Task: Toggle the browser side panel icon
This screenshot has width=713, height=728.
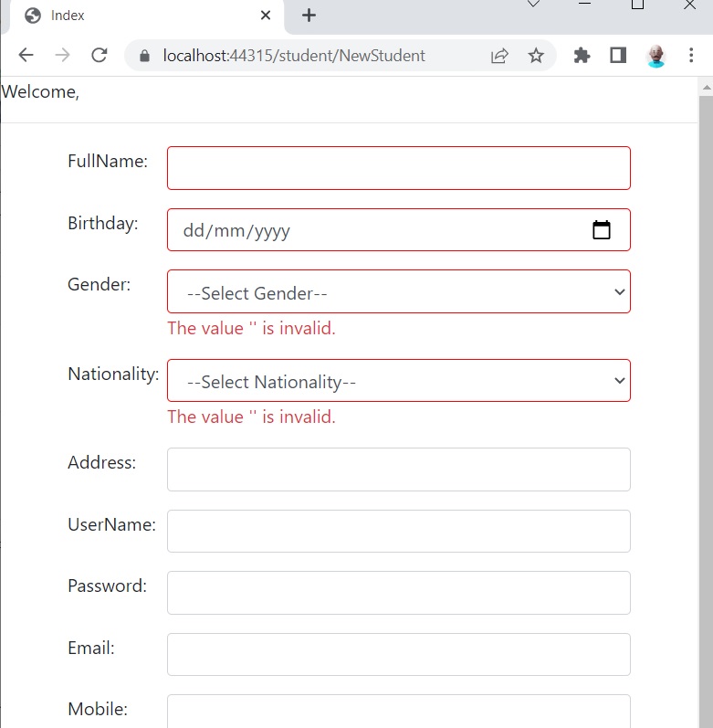Action: [618, 56]
